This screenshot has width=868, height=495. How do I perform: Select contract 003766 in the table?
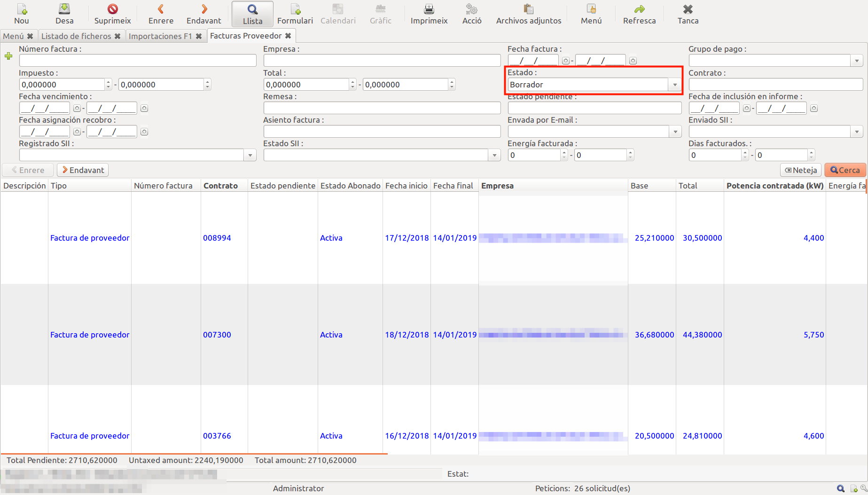click(217, 436)
